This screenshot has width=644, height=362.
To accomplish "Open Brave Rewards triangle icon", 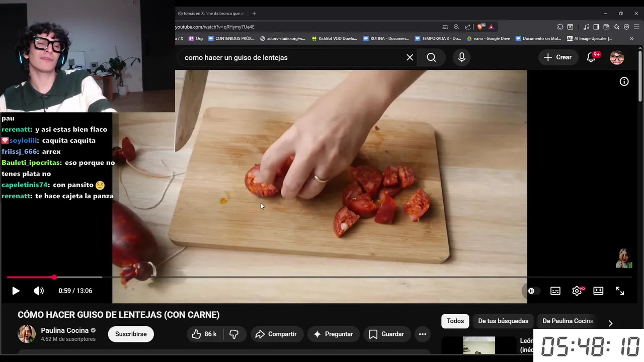I will [492, 27].
